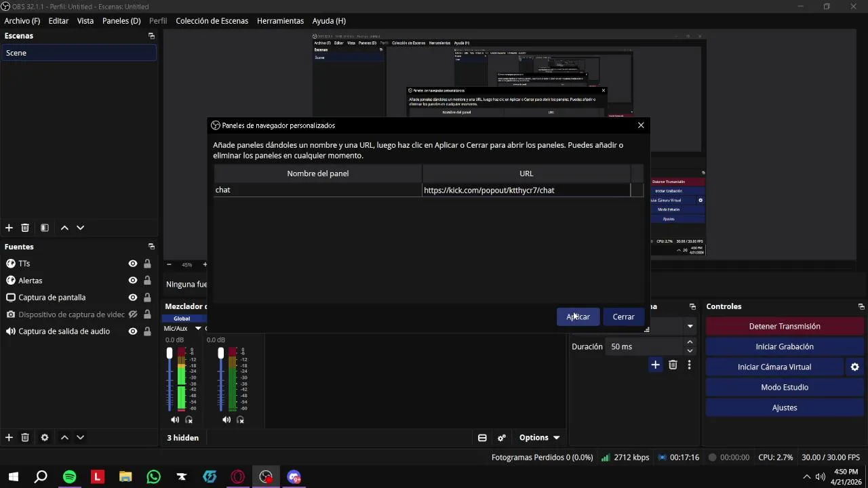This screenshot has width=868, height=488.
Task: Add a new scene with the Escenas plus icon
Action: pyautogui.click(x=9, y=228)
